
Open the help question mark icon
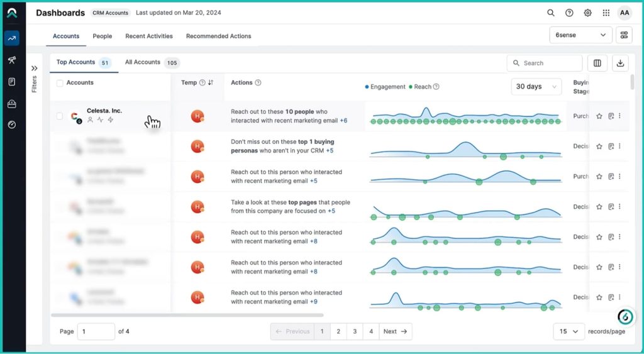tap(569, 13)
